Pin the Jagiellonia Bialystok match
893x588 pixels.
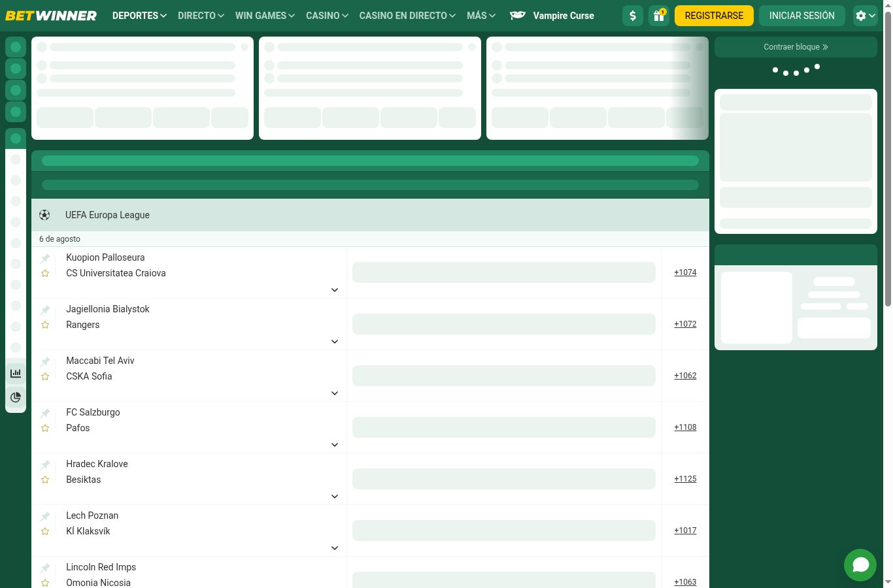[x=45, y=310]
